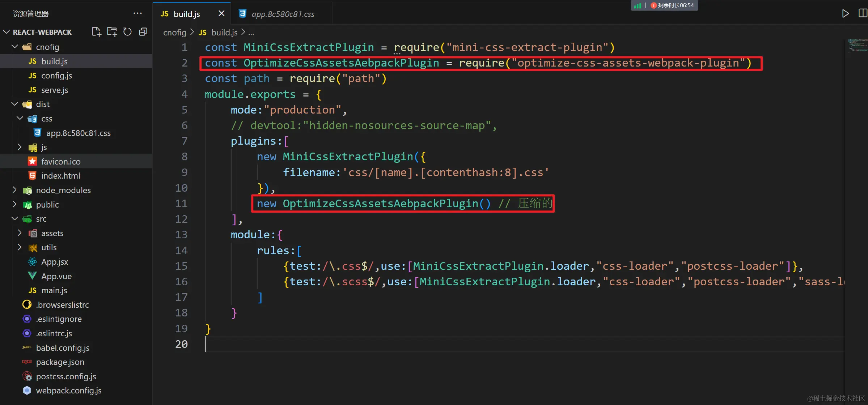The width and height of the screenshot is (868, 405).
Task: Open package.json in the explorer
Action: coord(60,362)
